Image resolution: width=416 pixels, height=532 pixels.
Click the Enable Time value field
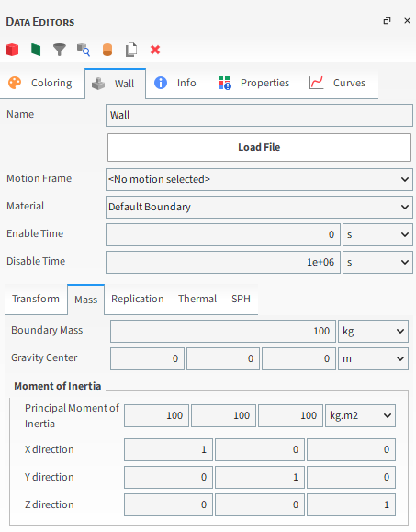click(223, 235)
